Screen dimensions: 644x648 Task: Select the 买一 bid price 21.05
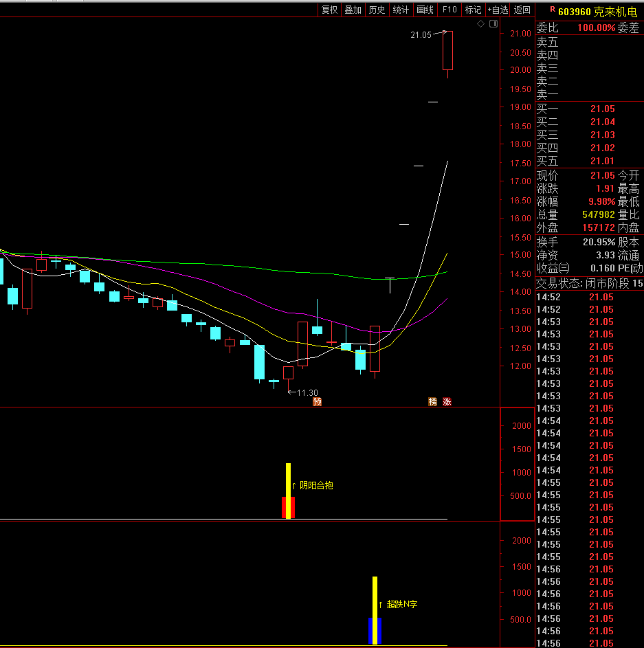(603, 109)
